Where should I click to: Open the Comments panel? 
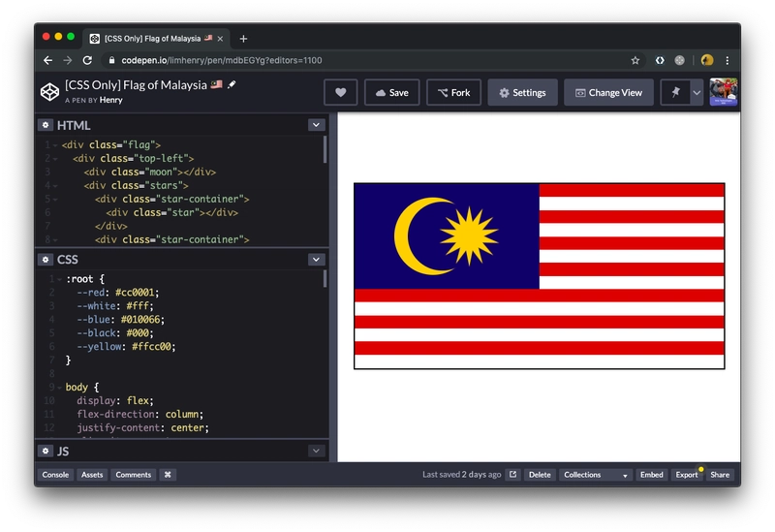[x=134, y=475]
